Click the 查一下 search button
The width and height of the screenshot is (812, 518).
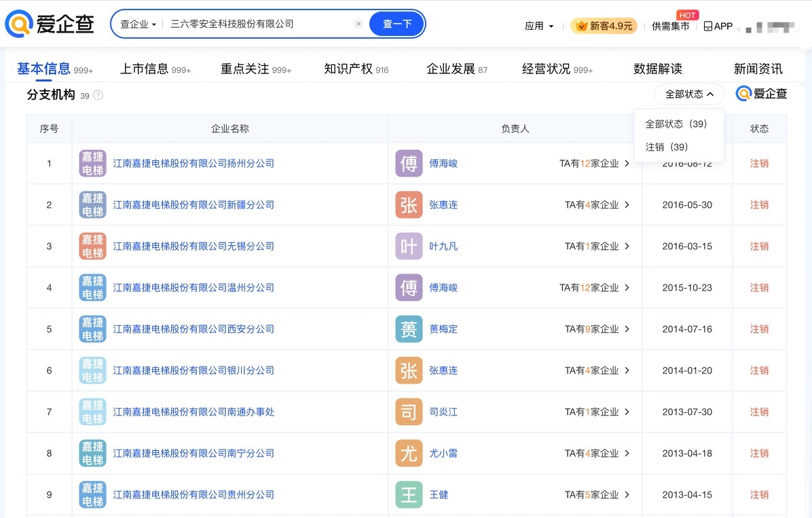coord(397,24)
